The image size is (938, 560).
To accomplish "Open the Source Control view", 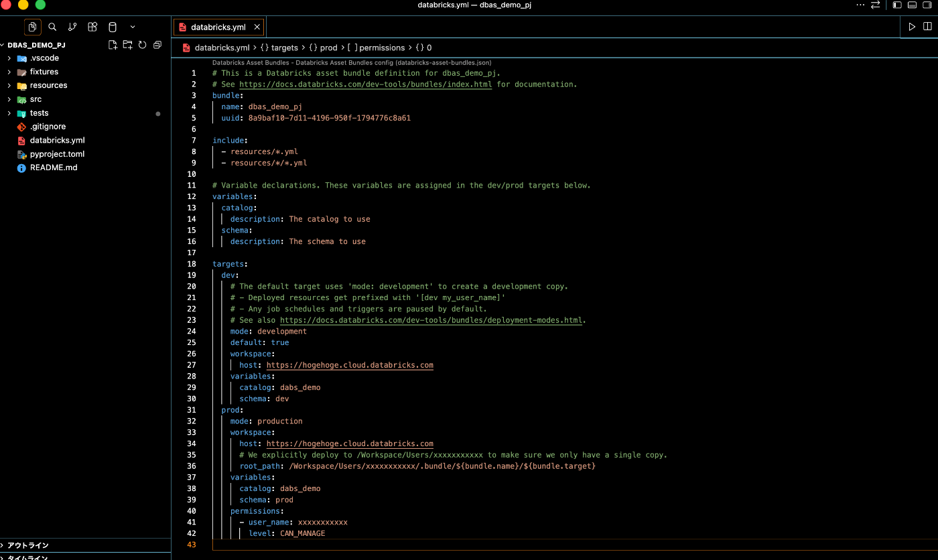I will point(72,27).
